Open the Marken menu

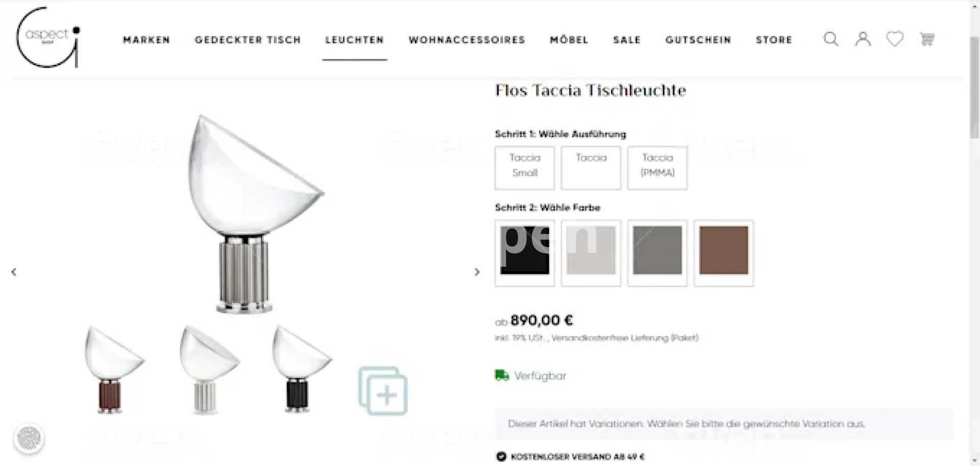tap(146, 40)
